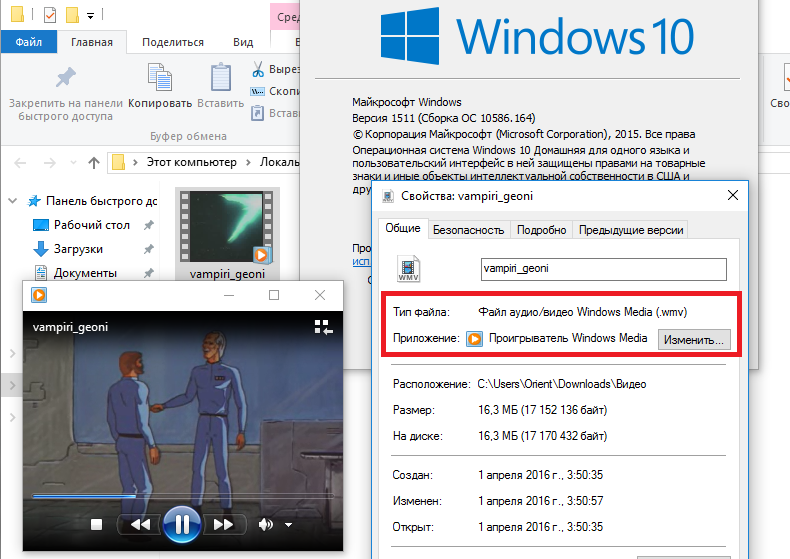Viewport: 790px width, 559px height.
Task: Go up one folder level
Action: (94, 163)
